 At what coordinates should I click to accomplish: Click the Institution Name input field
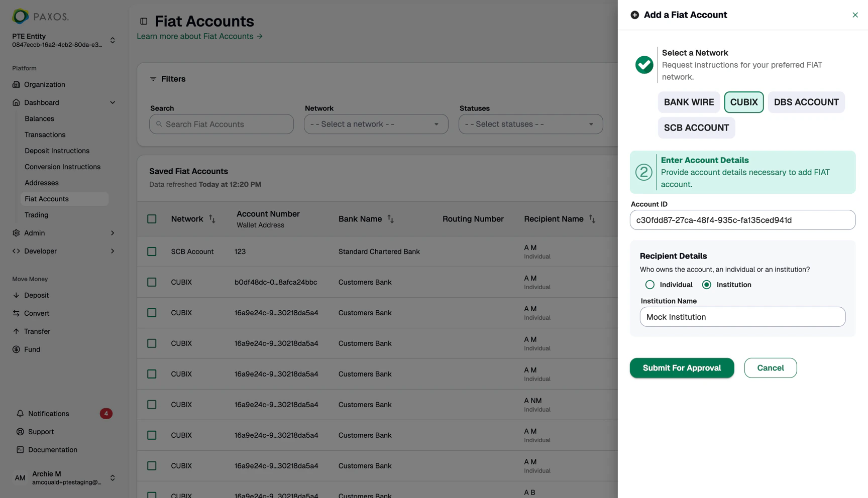tap(742, 317)
